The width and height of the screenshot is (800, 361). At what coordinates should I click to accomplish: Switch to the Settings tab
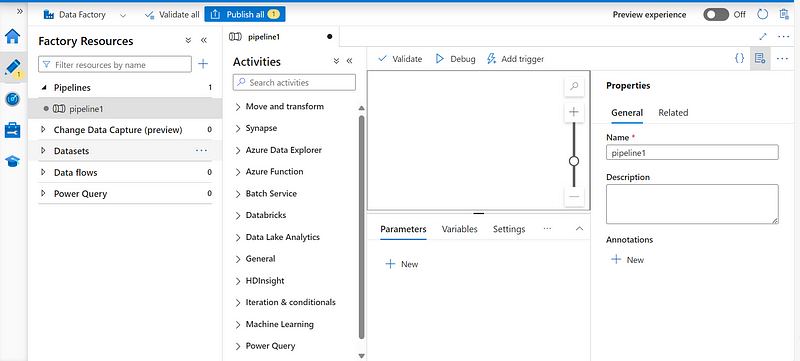coord(509,229)
